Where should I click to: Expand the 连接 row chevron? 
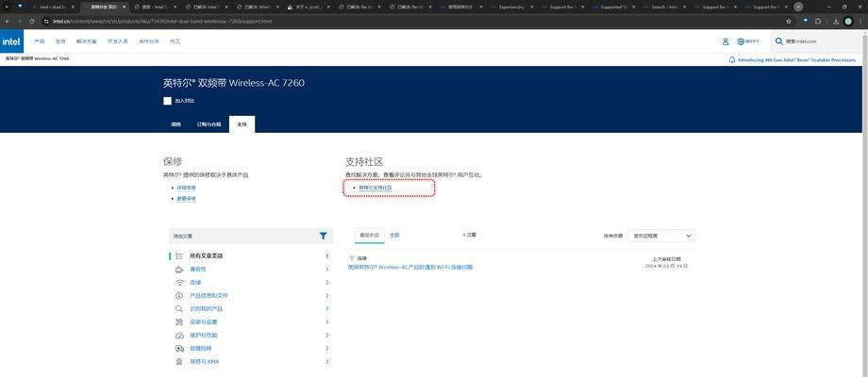coord(327,283)
